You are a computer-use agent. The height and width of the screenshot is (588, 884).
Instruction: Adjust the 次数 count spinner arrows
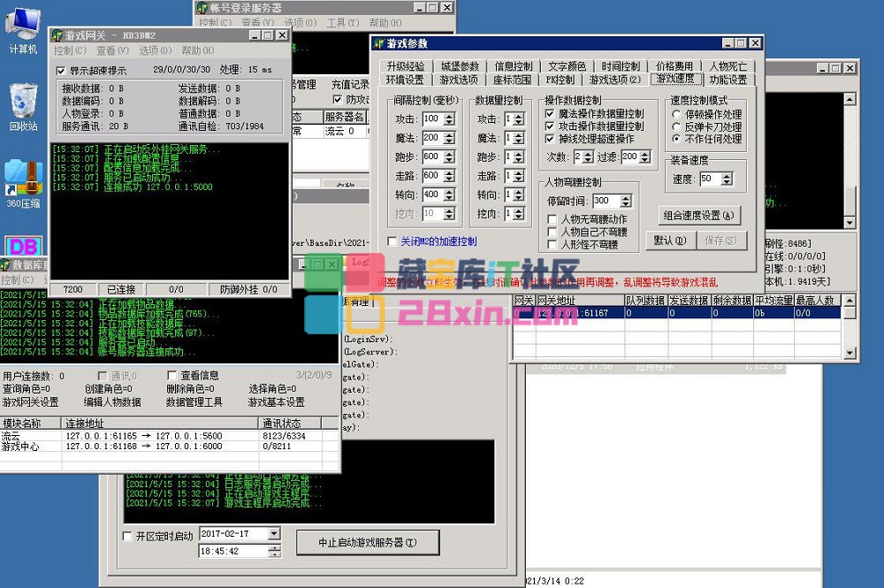tap(588, 157)
